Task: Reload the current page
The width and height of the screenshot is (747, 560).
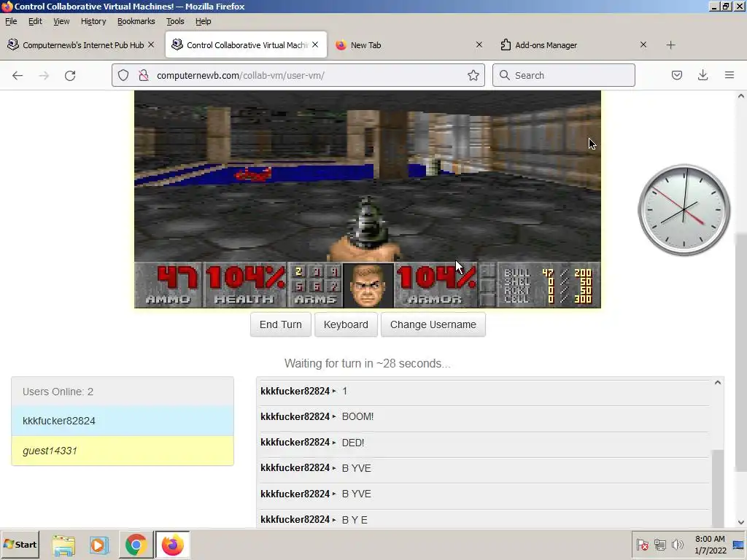Action: [70, 75]
